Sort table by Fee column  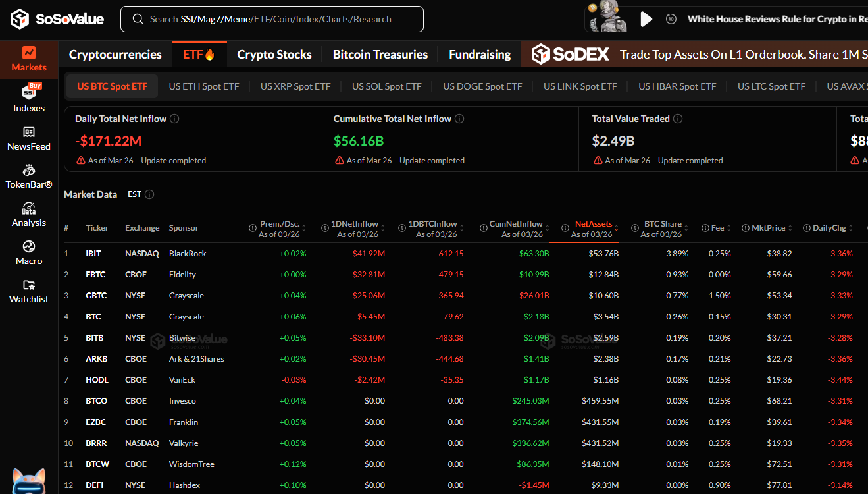(x=717, y=228)
